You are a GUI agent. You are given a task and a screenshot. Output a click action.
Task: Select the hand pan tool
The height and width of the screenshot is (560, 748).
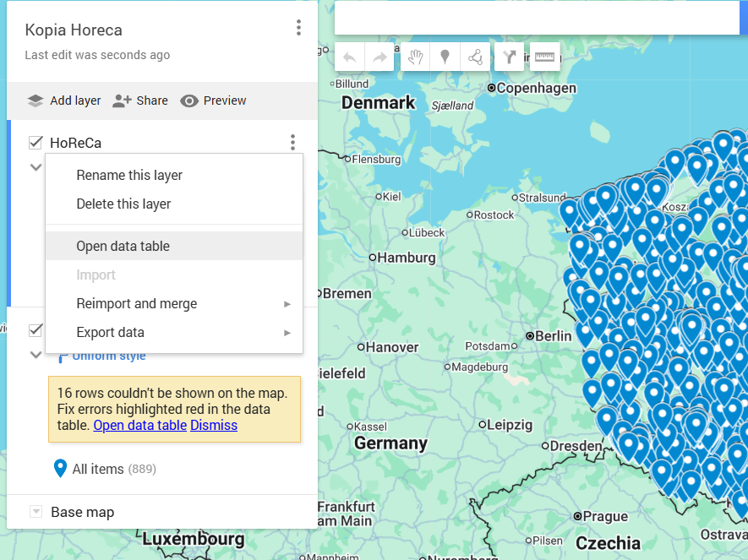point(415,57)
